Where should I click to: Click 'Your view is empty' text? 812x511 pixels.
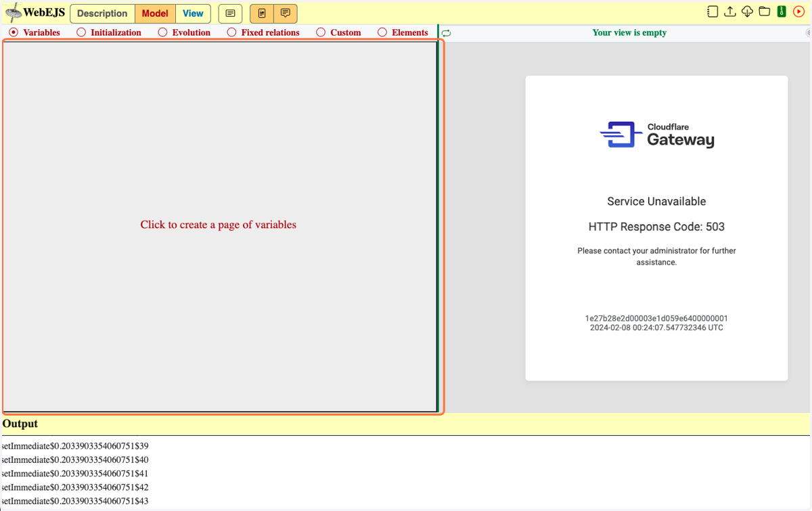click(x=629, y=32)
